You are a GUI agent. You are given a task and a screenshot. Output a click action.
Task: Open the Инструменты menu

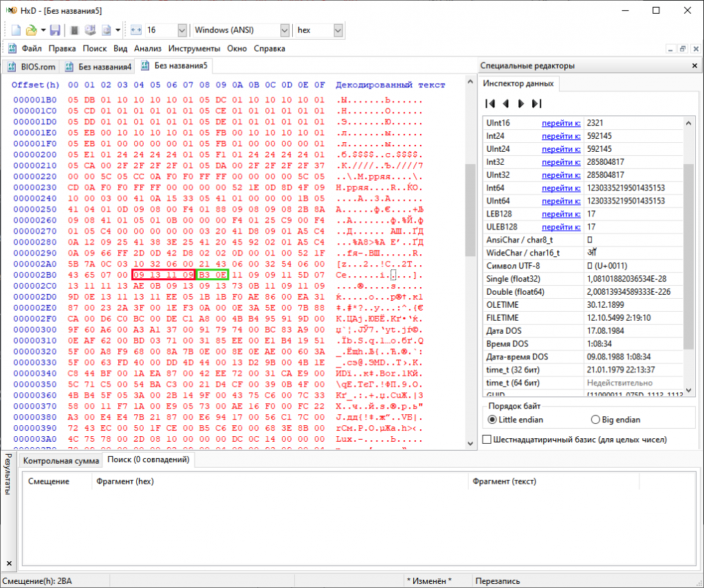point(194,49)
